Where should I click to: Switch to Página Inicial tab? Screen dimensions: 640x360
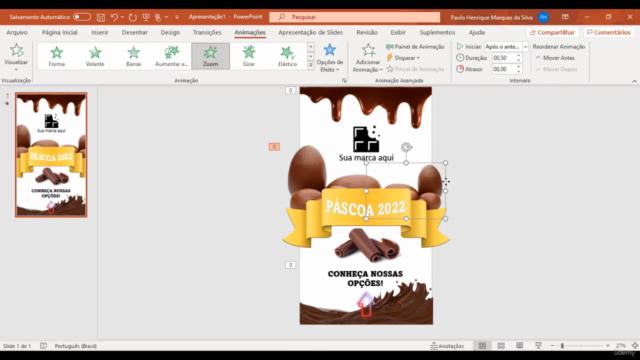(60, 32)
